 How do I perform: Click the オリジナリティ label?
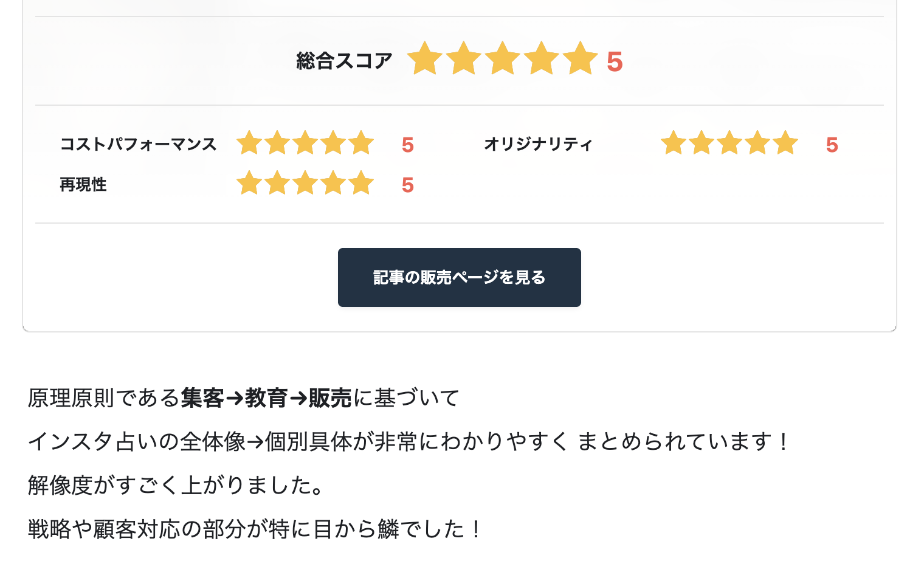pyautogui.click(x=537, y=145)
